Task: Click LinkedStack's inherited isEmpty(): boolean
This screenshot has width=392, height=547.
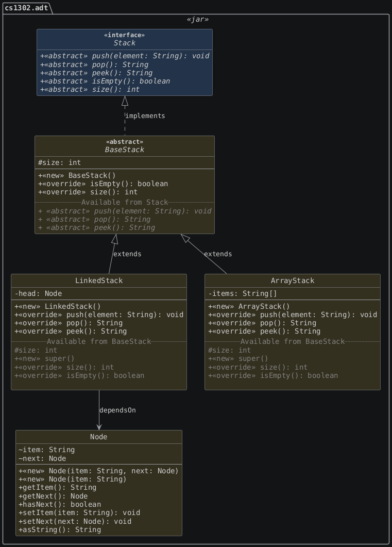Action: point(79,375)
